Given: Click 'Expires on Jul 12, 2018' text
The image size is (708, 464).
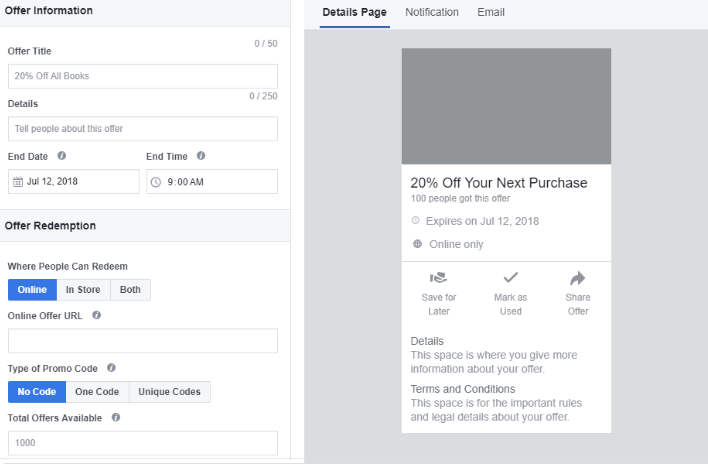Looking at the screenshot, I should [482, 221].
